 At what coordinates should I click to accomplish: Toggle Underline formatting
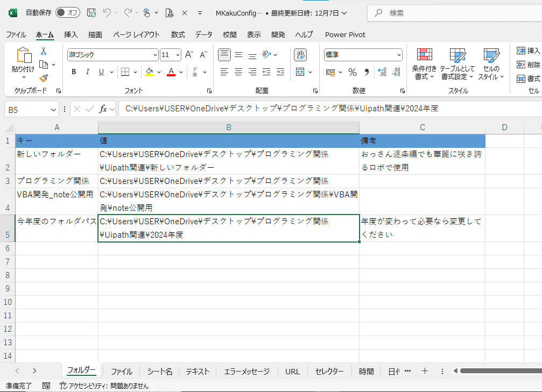pos(101,72)
